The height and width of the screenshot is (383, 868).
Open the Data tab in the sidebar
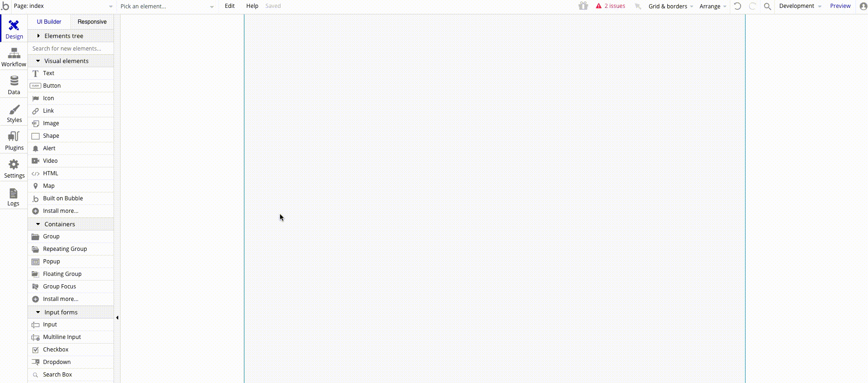coord(14,84)
